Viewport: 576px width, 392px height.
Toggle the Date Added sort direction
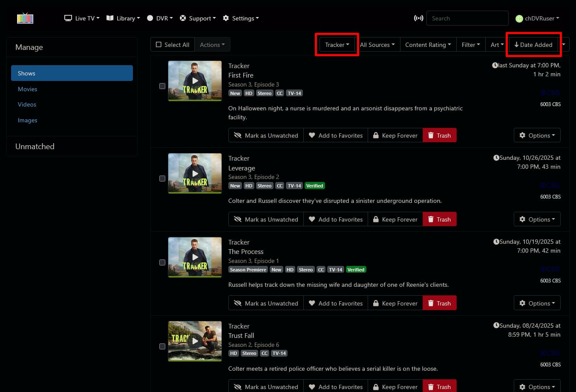[x=533, y=45]
